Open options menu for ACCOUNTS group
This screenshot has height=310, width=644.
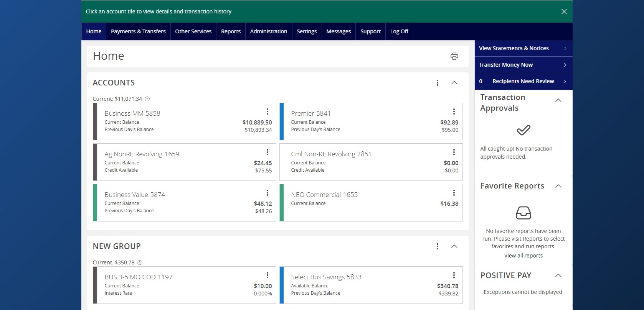tap(437, 83)
